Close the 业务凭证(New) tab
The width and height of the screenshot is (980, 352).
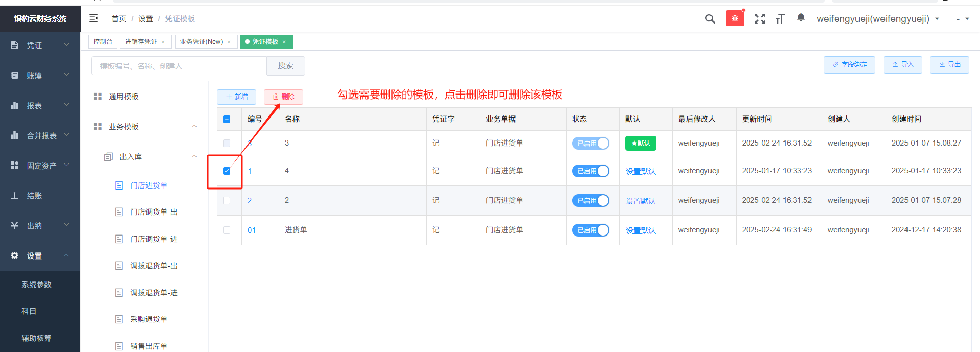click(x=229, y=42)
